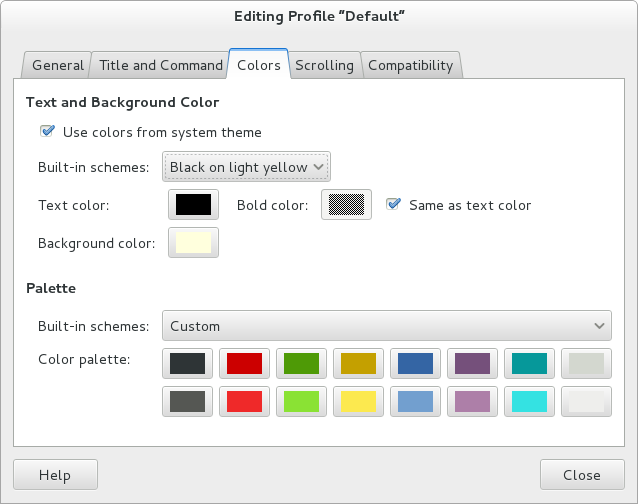638x504 pixels.
Task: Open the black Text color picker
Action: click(x=193, y=205)
